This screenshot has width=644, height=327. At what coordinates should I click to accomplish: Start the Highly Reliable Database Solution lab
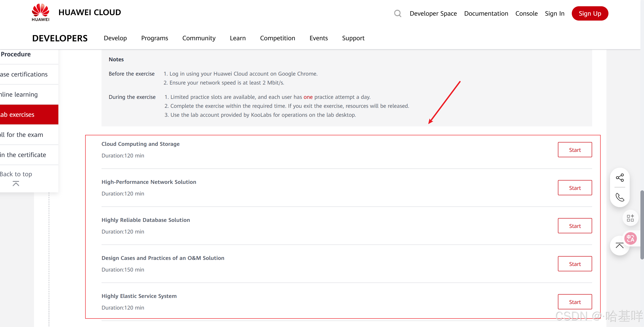574,226
